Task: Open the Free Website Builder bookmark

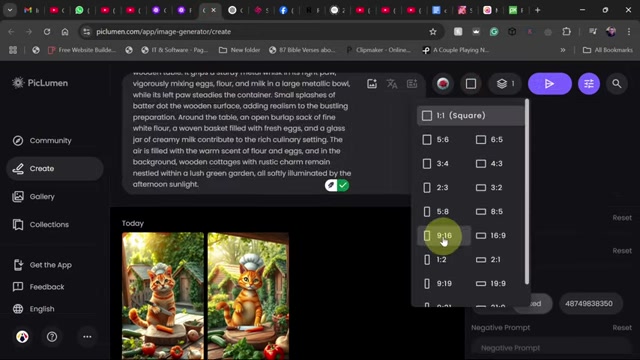Action: pos(82,50)
